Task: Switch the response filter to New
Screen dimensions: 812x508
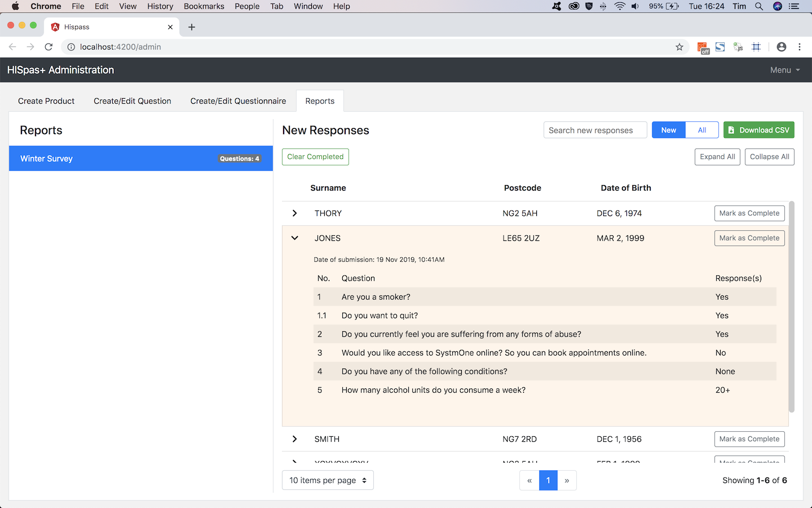Action: pos(668,130)
